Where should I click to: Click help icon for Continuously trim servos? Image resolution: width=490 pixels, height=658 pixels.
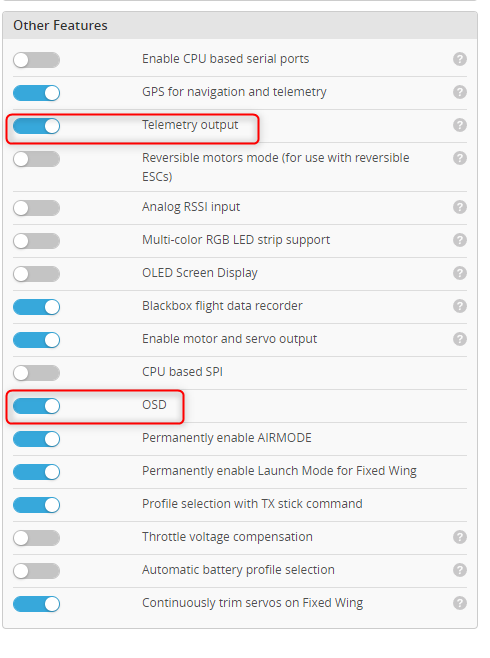[x=460, y=603]
